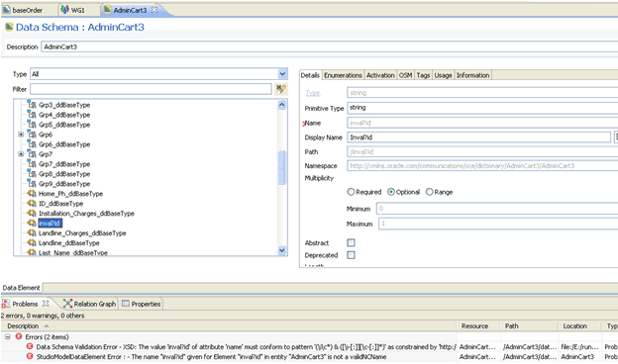Select the Required multiplicity radio button

click(351, 192)
